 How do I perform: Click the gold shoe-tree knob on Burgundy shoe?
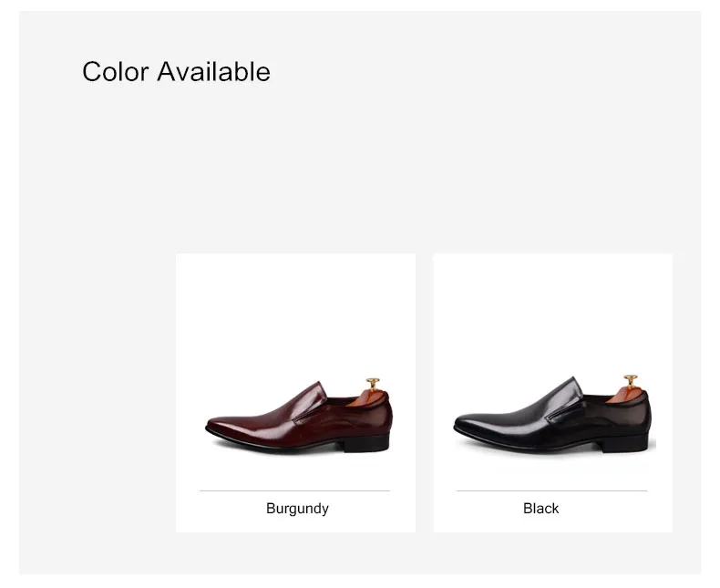[x=373, y=385]
